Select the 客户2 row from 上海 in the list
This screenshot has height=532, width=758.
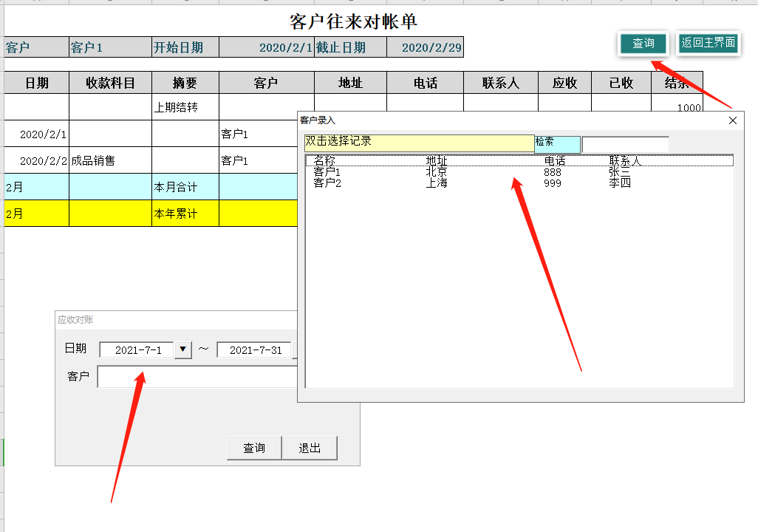coord(519,183)
